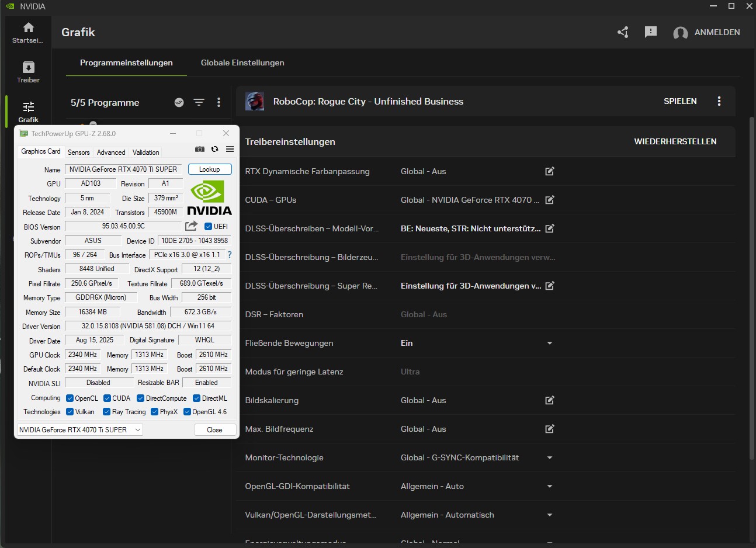Toggle the DirectCompute checkbox
The height and width of the screenshot is (548, 756).
141,398
